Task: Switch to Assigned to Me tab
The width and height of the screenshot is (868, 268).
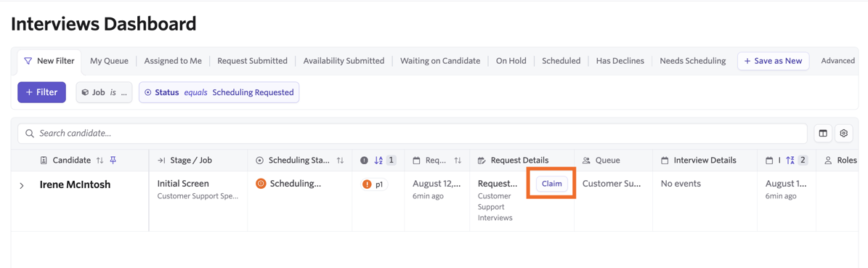Action: [173, 61]
